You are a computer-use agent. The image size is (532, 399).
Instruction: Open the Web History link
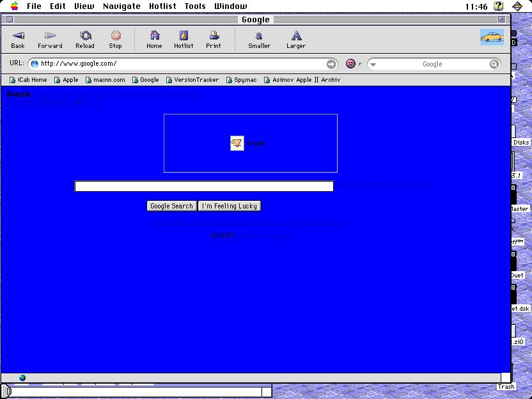(26, 102)
